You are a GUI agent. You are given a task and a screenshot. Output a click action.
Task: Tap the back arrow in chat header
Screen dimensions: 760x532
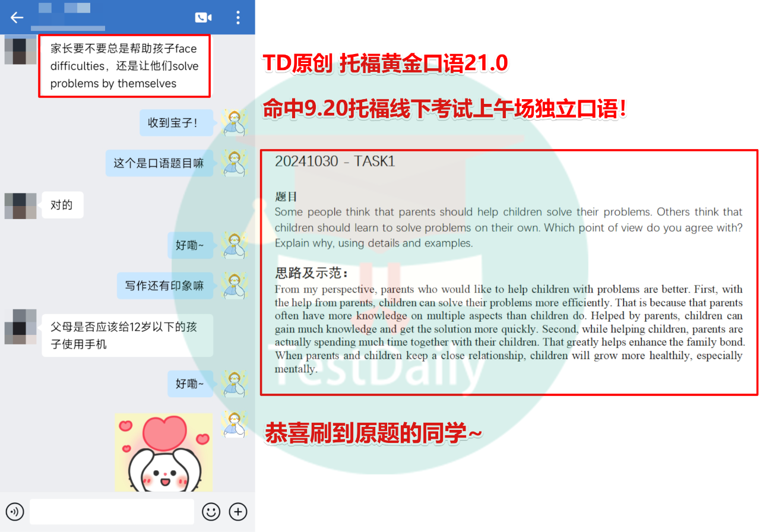pos(17,17)
